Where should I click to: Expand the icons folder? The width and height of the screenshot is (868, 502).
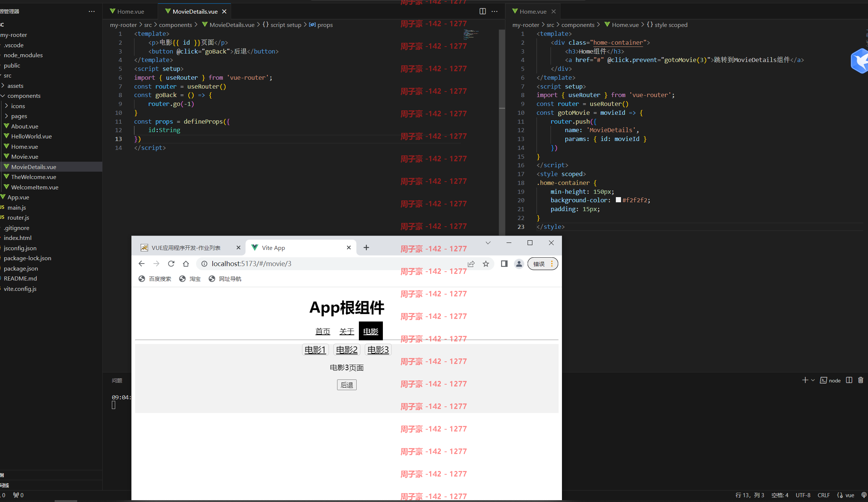(51, 106)
